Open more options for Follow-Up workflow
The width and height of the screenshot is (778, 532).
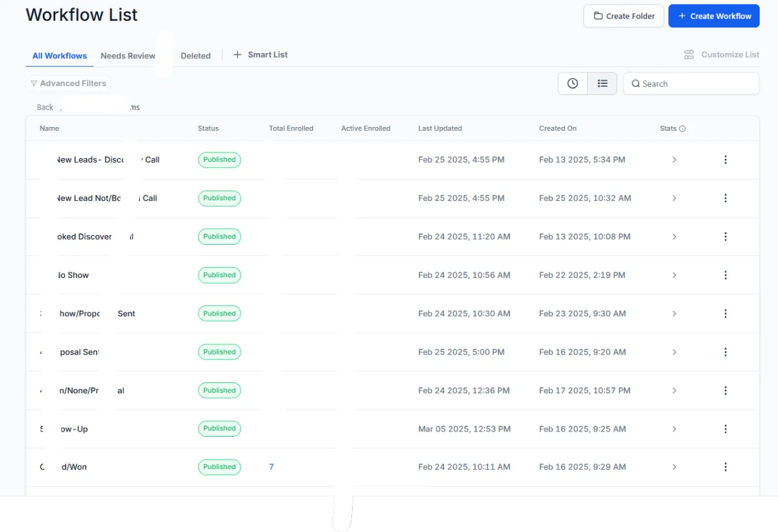pyautogui.click(x=725, y=429)
